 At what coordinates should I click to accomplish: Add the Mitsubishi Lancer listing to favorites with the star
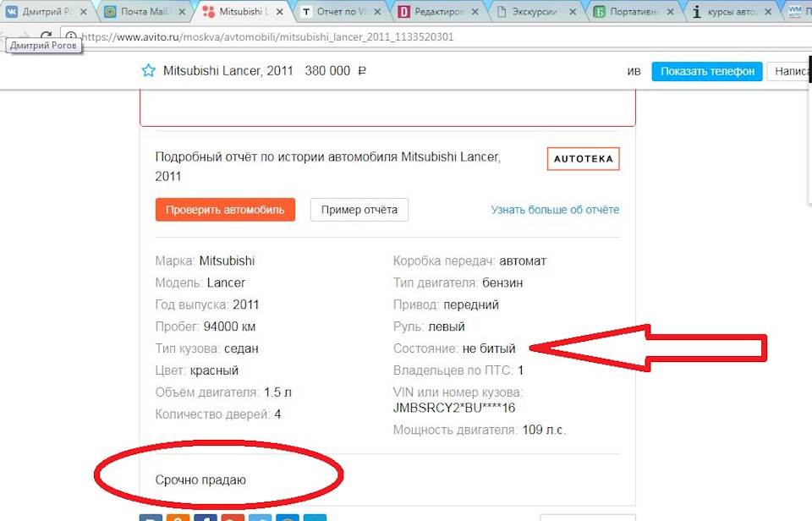[x=149, y=70]
